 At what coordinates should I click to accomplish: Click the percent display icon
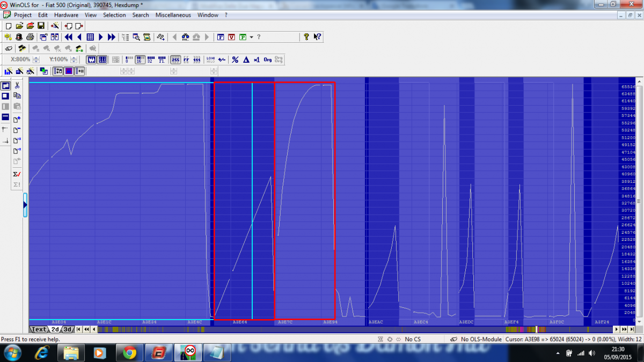(235, 60)
